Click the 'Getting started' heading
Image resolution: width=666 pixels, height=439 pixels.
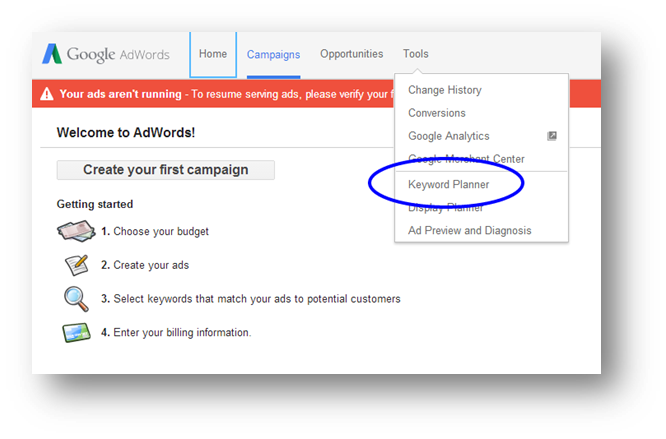95,204
